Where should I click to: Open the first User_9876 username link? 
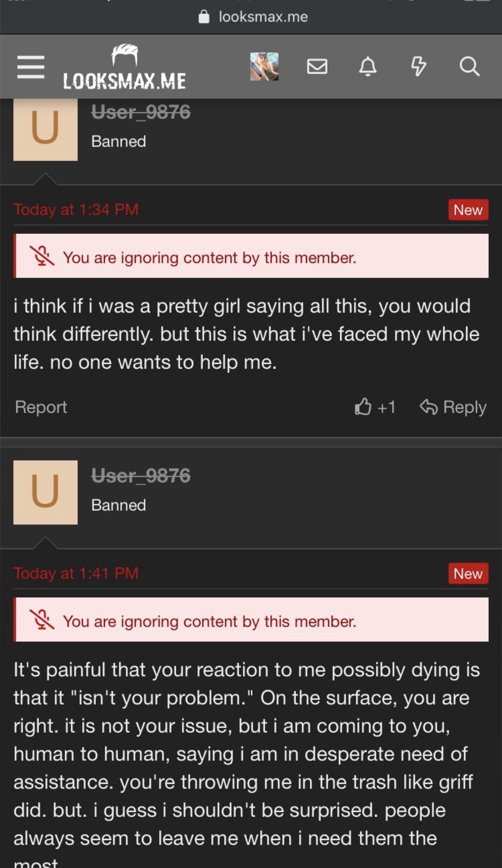click(141, 112)
